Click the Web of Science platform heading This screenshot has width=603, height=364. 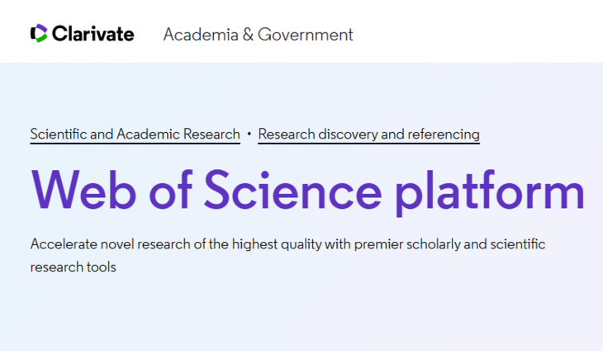coord(307,191)
